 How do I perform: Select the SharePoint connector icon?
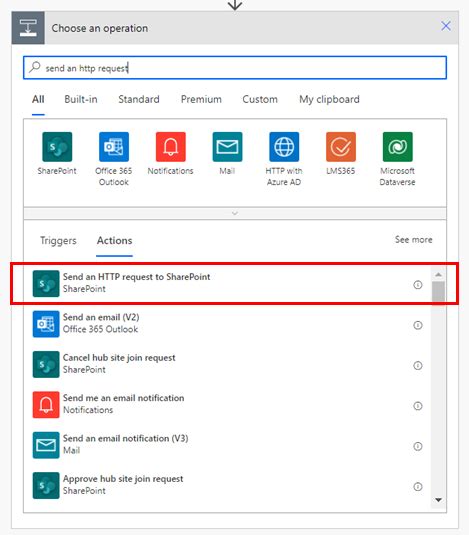pos(57,147)
